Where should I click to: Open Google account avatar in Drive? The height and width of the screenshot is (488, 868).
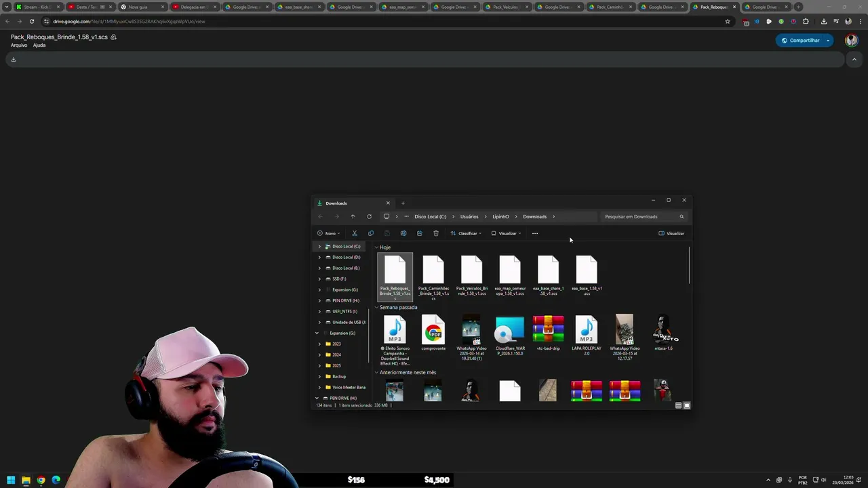tap(851, 40)
